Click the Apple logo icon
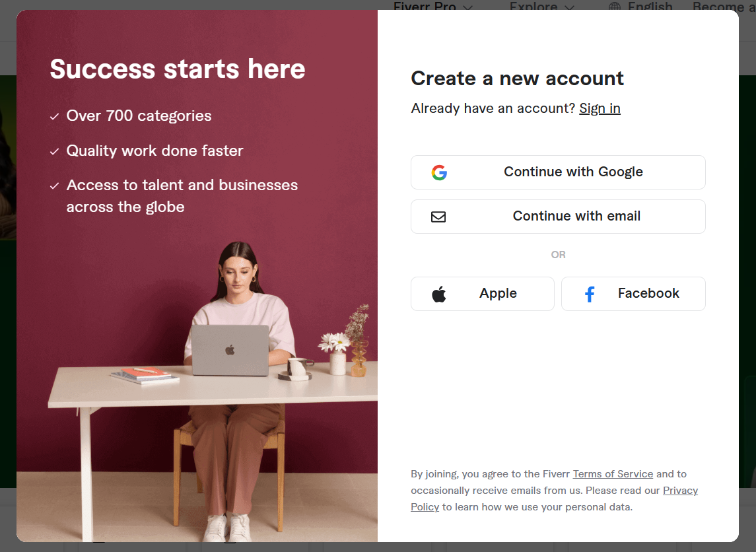Screen dimensions: 756x552 tap(439, 294)
